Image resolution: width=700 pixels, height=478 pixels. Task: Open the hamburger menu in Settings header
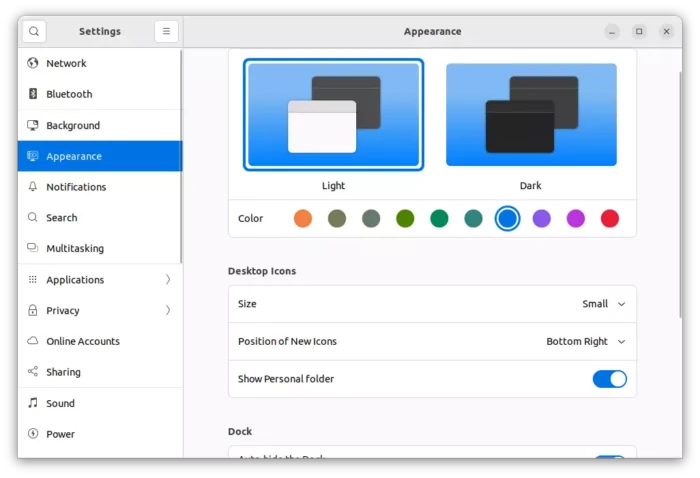click(x=166, y=31)
